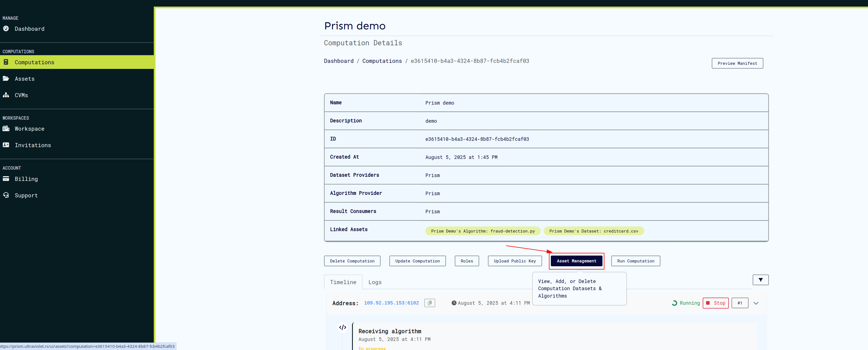
Task: Open the timeline filter dropdown
Action: pyautogui.click(x=760, y=280)
